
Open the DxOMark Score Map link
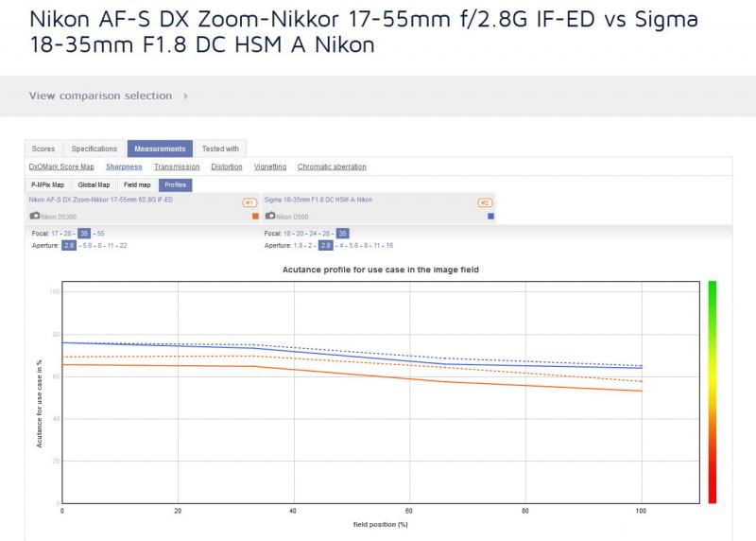[61, 166]
